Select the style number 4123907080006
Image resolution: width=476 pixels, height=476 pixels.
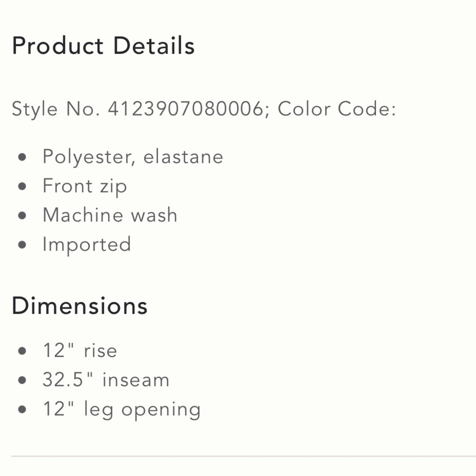186,109
